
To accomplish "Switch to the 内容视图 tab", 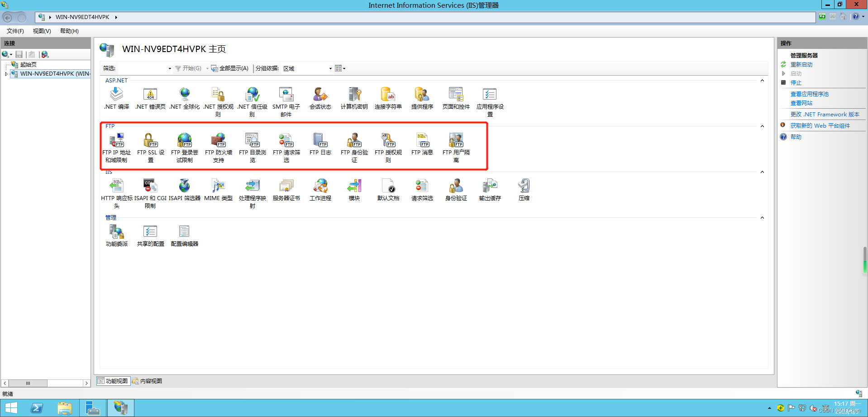I will [147, 381].
